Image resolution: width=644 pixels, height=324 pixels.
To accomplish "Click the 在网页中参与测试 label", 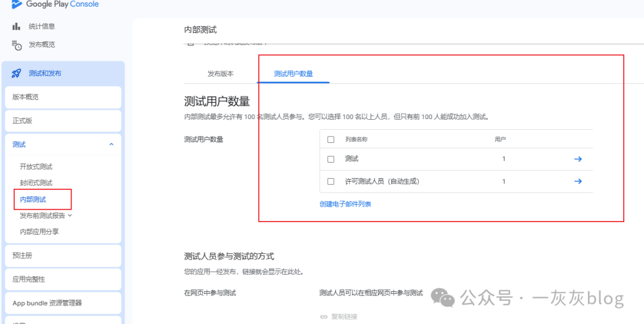I will coord(210,293).
